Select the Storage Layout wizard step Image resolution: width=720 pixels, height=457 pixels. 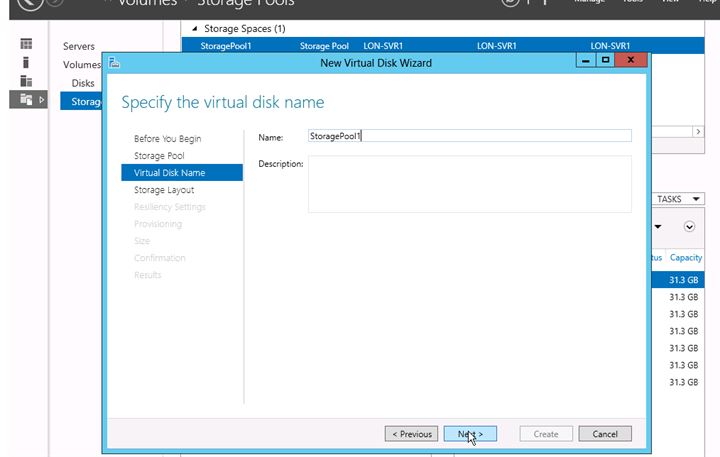click(164, 190)
